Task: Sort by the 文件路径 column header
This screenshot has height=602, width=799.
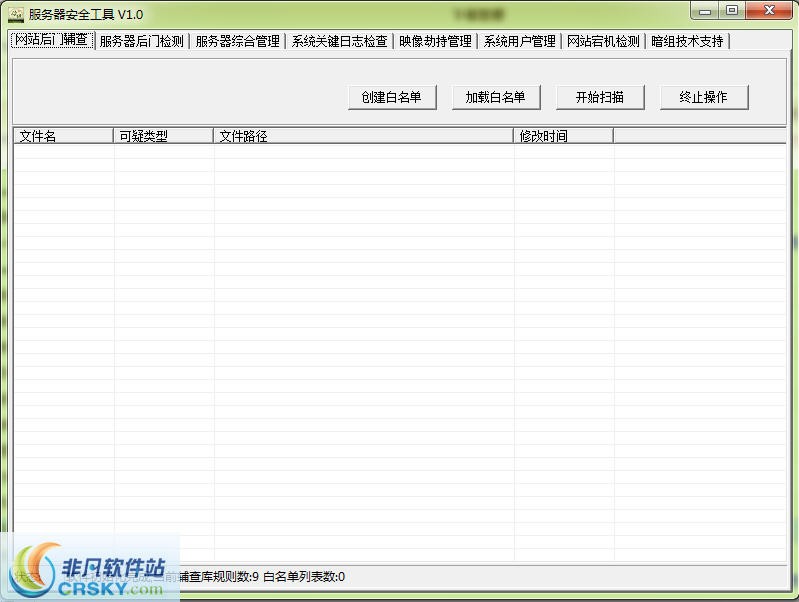Action: 363,136
